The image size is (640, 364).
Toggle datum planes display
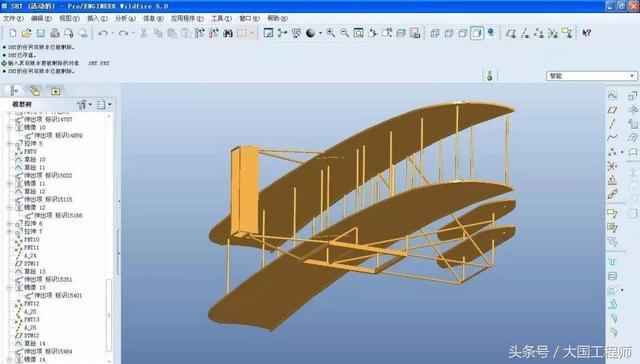pyautogui.click(x=511, y=33)
